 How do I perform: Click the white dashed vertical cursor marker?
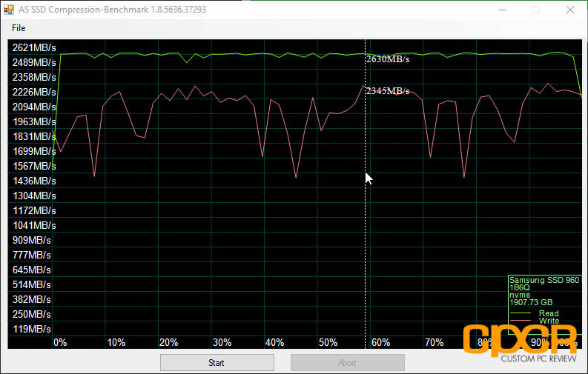tap(366, 193)
